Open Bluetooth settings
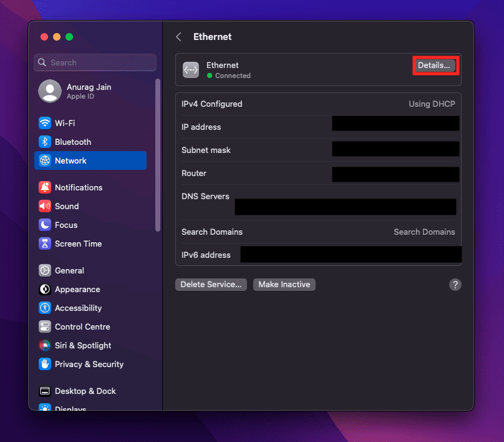 90,142
